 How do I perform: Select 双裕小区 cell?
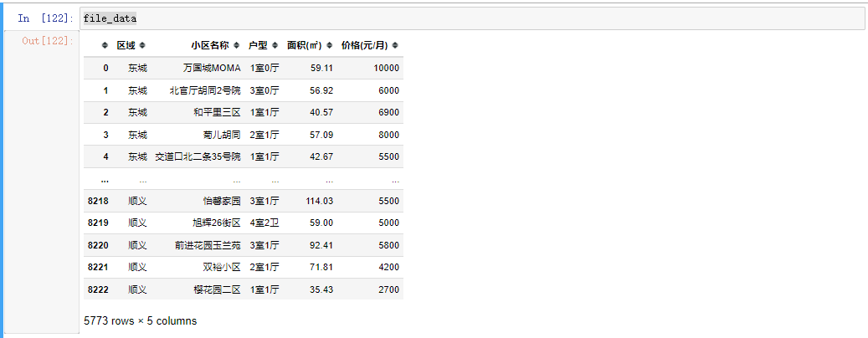tap(222, 267)
